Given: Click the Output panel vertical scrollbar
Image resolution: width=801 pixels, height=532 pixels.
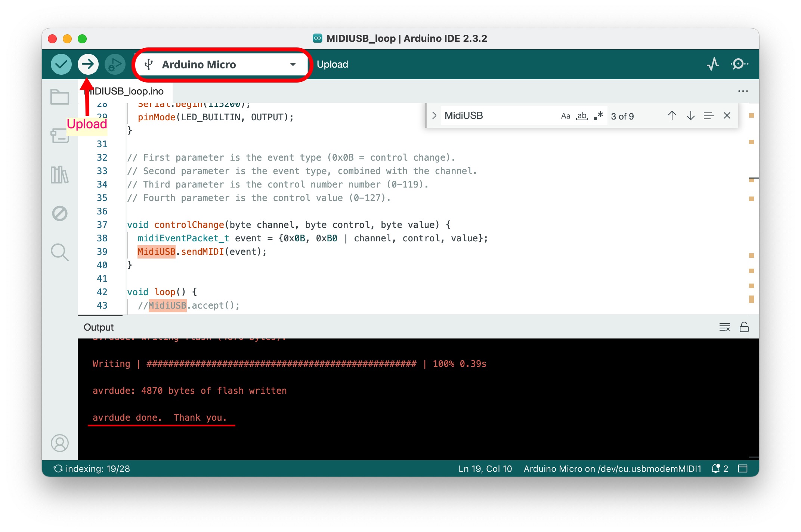Looking at the screenshot, I should coord(754,399).
